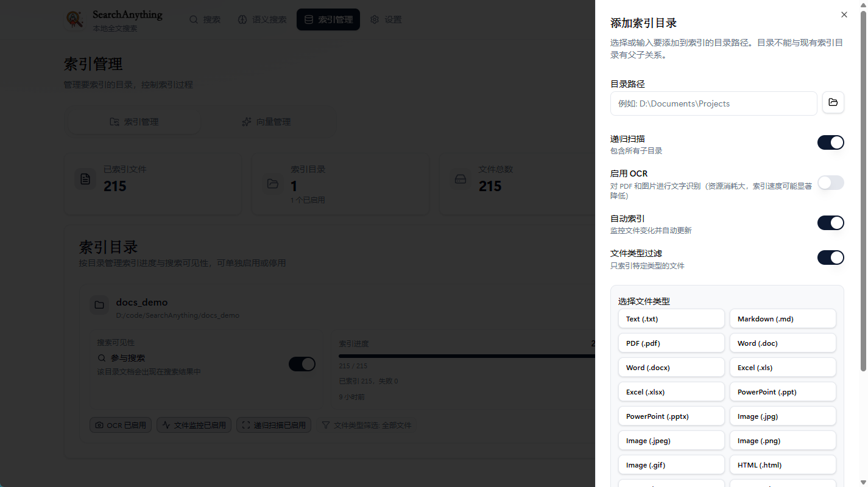The width and height of the screenshot is (868, 487).
Task: Close the 添加索引目录 panel
Action: (844, 15)
